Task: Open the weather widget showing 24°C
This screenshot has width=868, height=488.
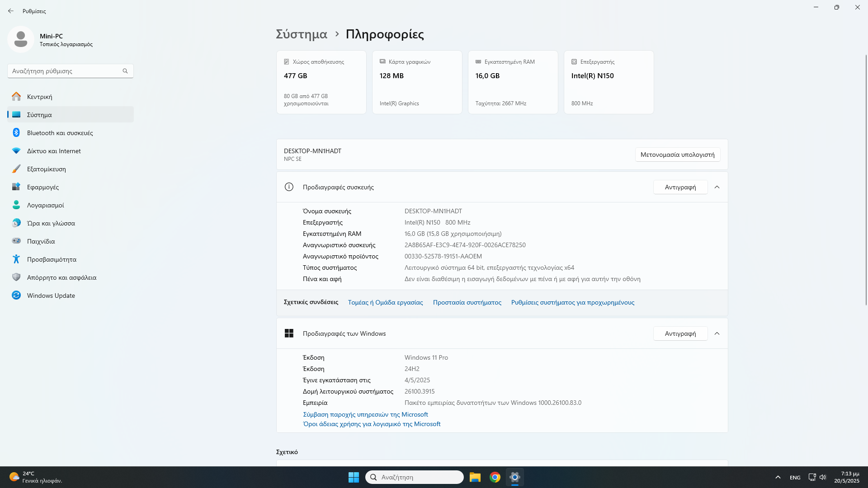Action: point(35,477)
